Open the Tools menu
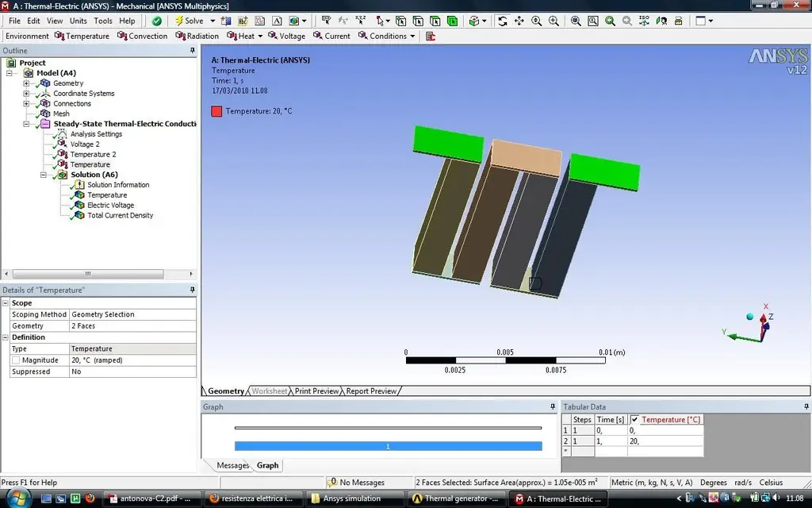The width and height of the screenshot is (812, 508). [102, 21]
